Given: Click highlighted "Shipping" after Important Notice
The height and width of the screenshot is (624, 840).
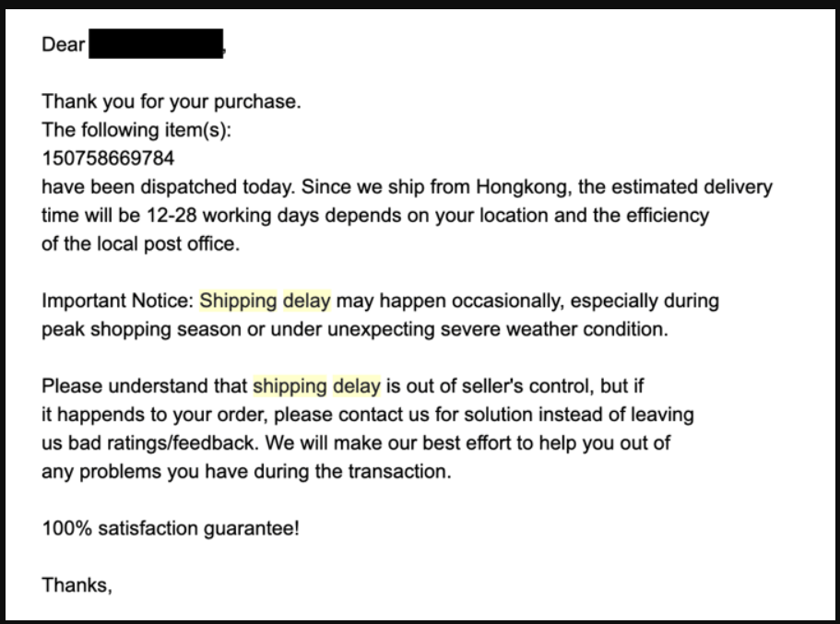Looking at the screenshot, I should pos(238,300).
